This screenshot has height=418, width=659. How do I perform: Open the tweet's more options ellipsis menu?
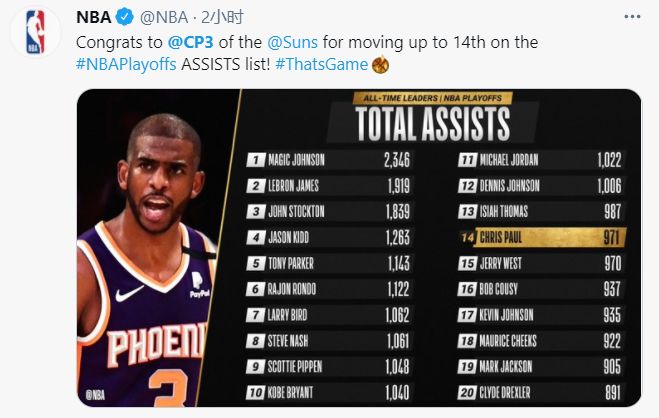633,18
